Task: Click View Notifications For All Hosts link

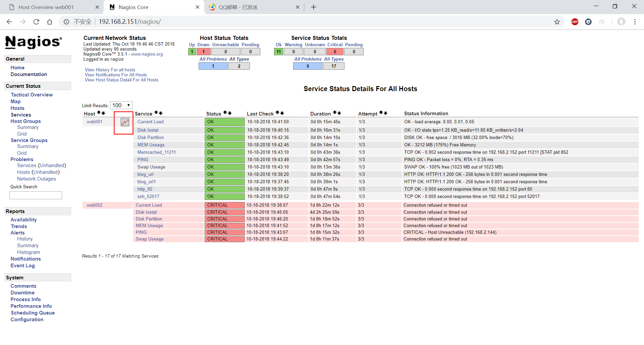Action: point(116,75)
